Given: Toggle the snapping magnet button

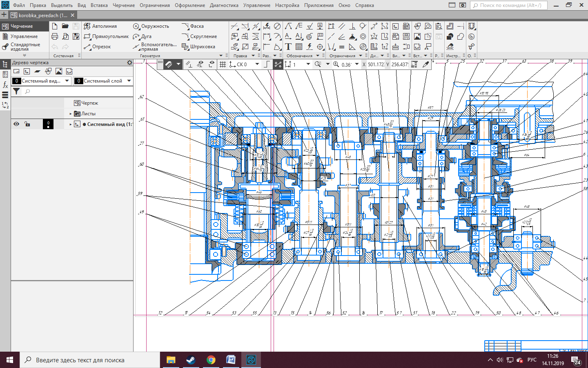Looking at the screenshot, I should click(x=169, y=64).
